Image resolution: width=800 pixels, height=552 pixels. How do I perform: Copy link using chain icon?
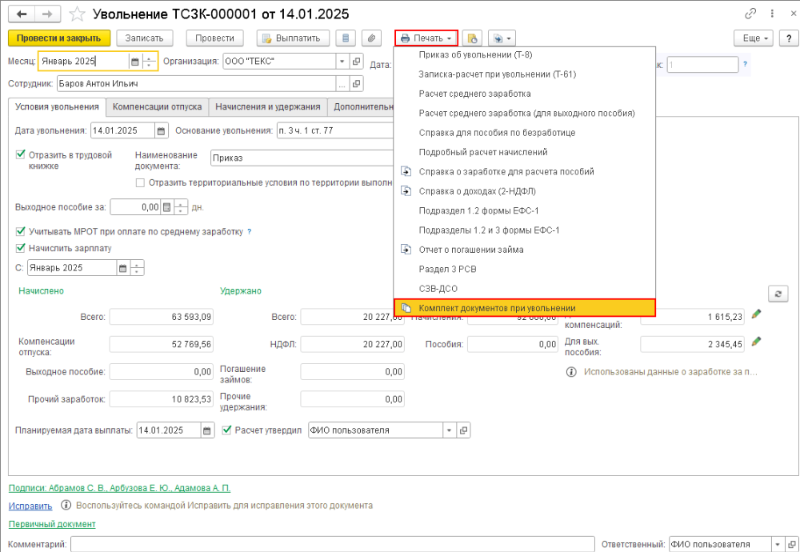click(750, 14)
